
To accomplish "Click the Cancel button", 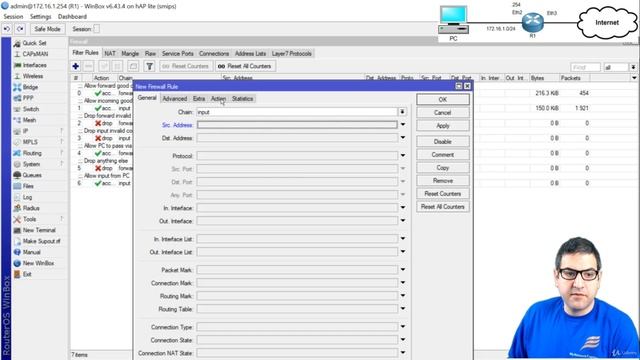I will point(442,113).
